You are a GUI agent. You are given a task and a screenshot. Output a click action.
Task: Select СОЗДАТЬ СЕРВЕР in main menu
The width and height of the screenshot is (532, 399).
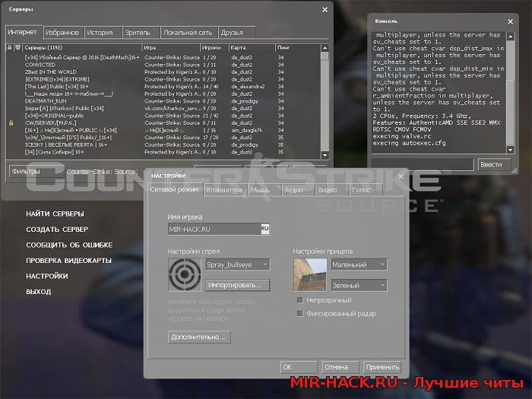coord(57,230)
